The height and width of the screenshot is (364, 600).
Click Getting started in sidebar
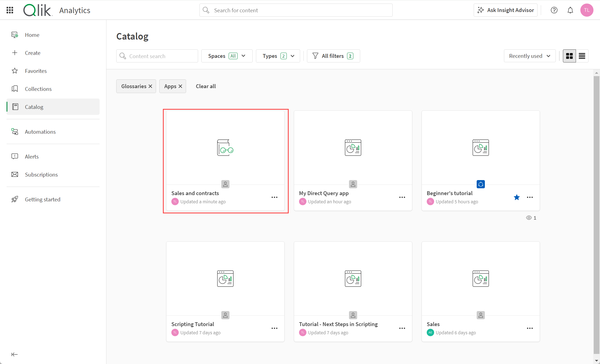[43, 199]
